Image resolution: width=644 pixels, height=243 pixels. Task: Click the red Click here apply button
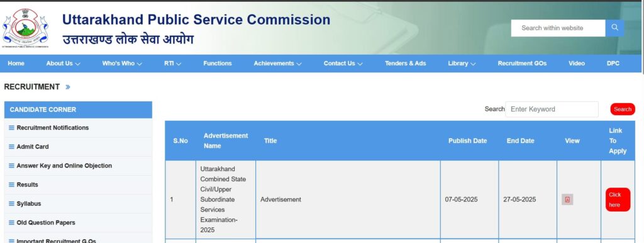[x=618, y=200]
